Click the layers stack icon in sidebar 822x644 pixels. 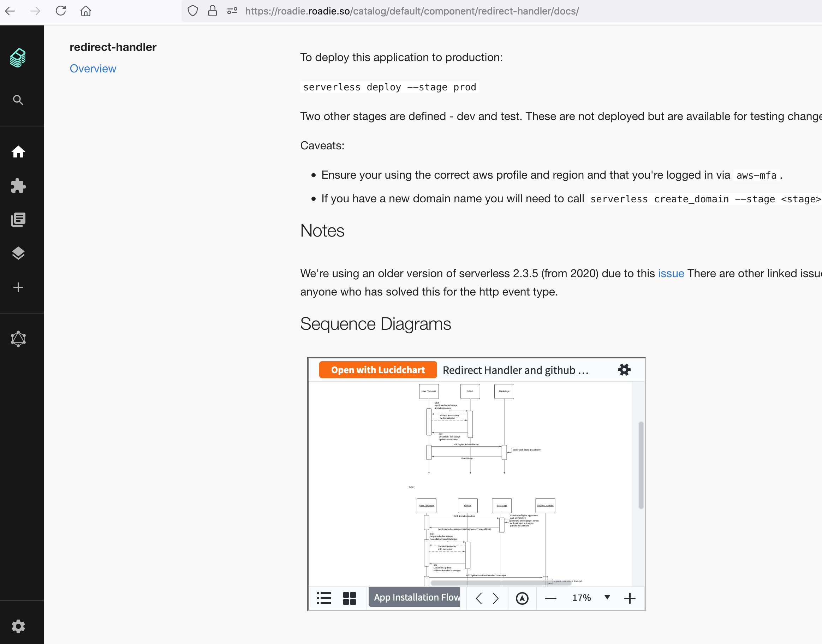point(18,254)
